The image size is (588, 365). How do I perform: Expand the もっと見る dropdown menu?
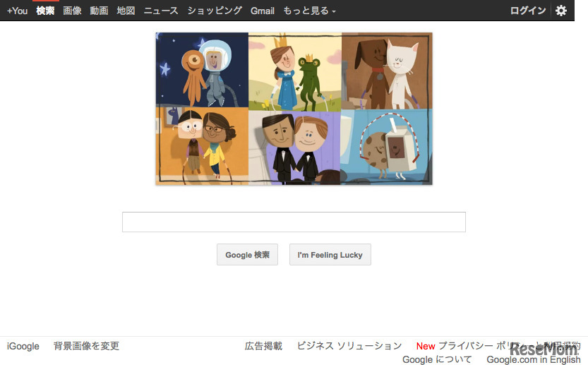[x=309, y=11]
